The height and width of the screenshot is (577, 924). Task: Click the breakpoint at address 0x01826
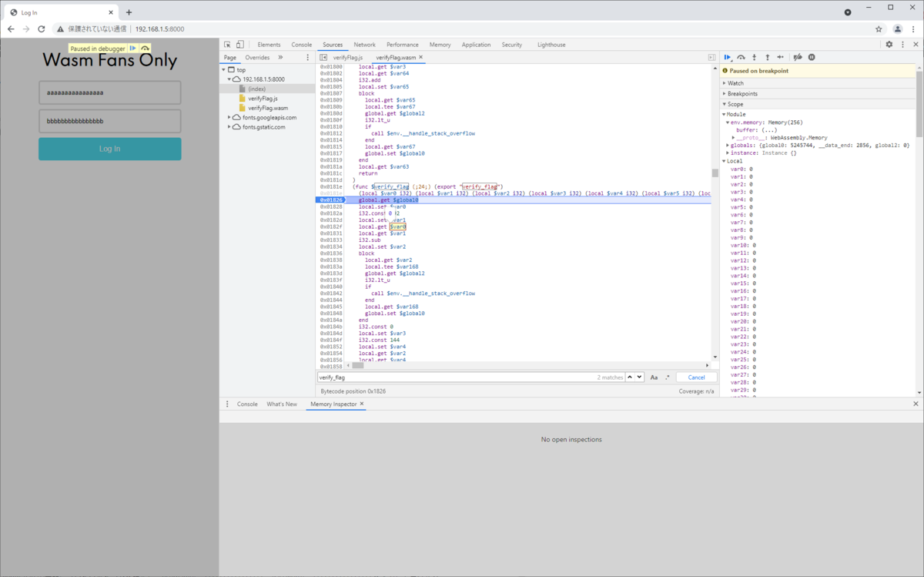point(331,200)
